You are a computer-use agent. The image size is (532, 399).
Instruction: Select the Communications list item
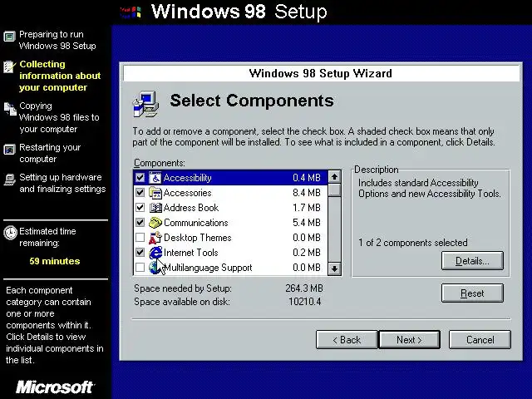231,223
